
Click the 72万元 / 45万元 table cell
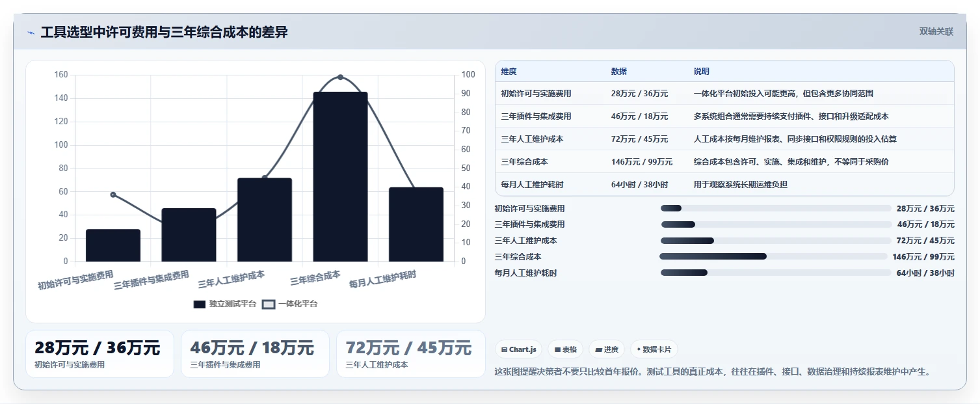coord(639,139)
